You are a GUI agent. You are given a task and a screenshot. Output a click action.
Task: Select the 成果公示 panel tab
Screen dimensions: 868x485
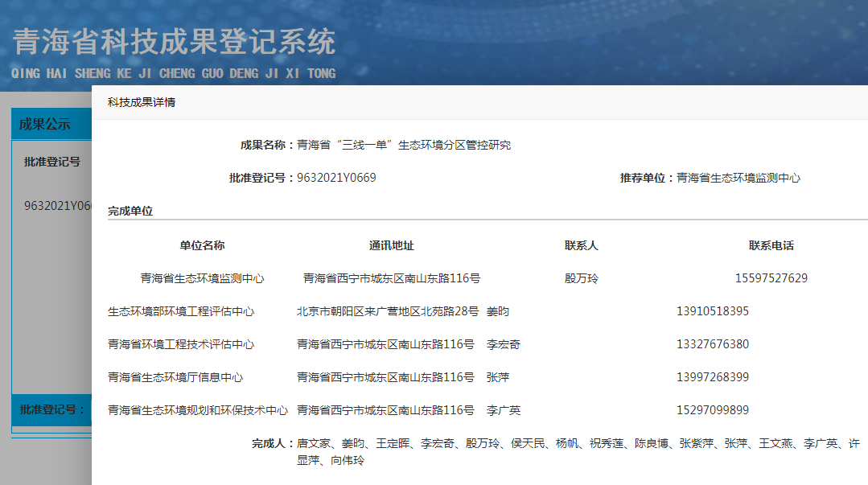pos(45,124)
